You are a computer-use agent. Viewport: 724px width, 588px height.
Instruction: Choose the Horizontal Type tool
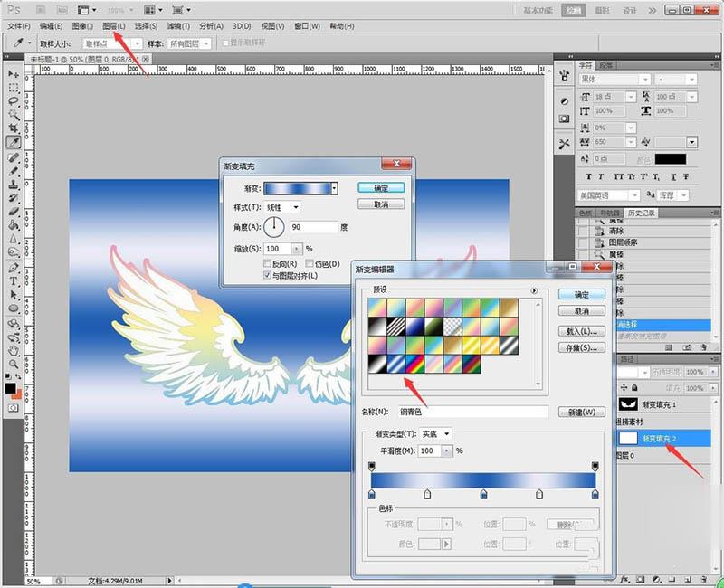click(14, 281)
